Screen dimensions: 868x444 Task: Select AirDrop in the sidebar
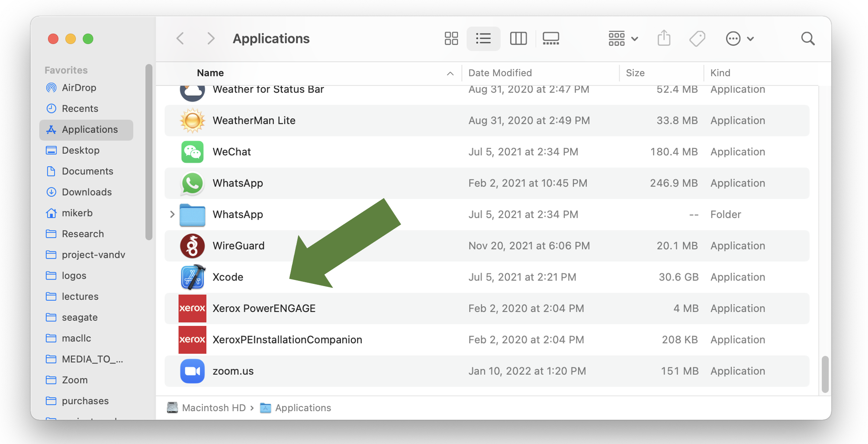click(80, 87)
